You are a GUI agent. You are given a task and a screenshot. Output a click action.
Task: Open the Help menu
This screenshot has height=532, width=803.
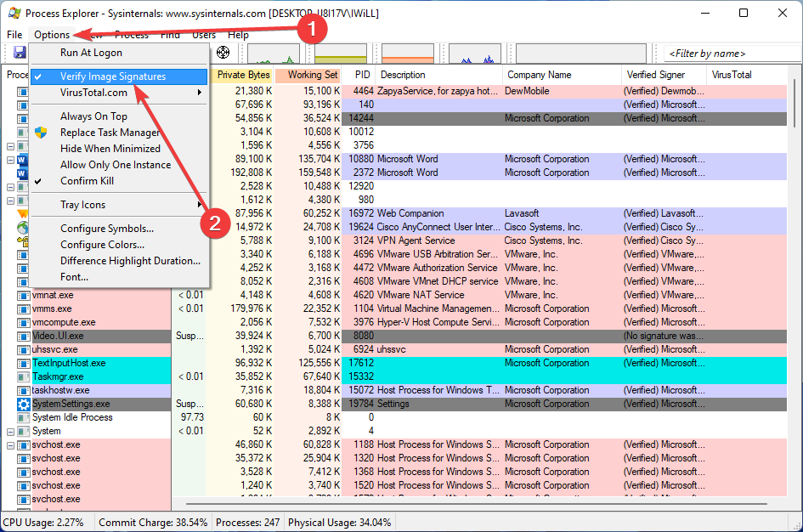pos(238,34)
